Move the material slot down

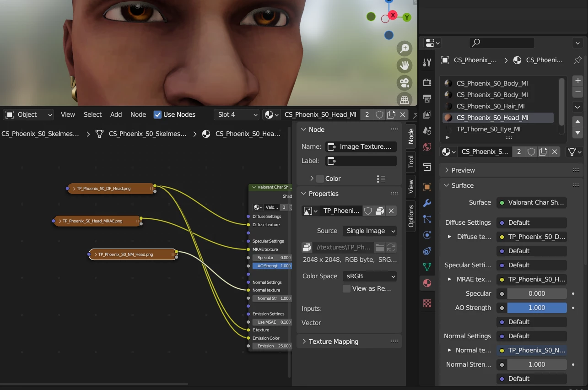pyautogui.click(x=577, y=133)
